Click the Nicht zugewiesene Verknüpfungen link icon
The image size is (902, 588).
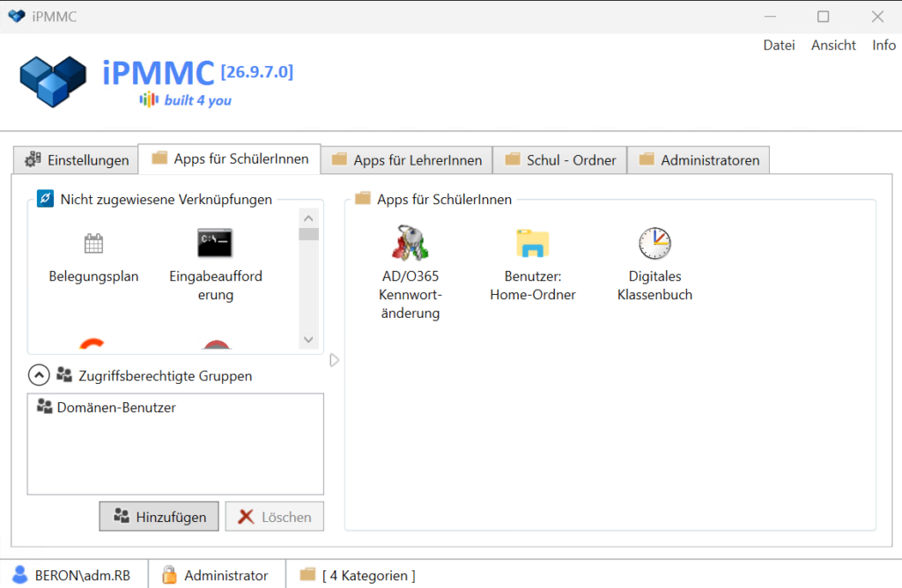(46, 198)
